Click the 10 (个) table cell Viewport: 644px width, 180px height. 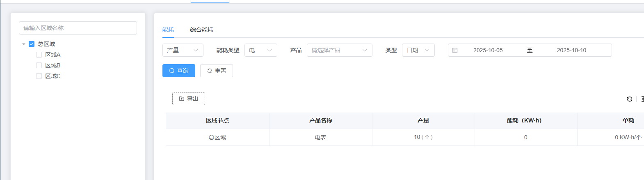click(x=423, y=137)
